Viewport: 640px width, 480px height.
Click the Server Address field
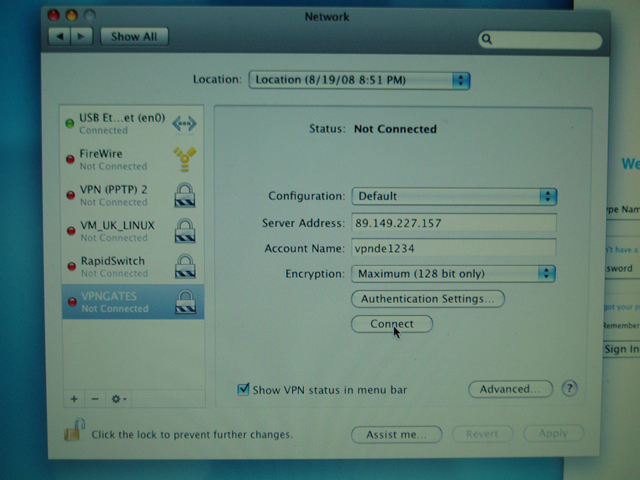click(x=453, y=223)
